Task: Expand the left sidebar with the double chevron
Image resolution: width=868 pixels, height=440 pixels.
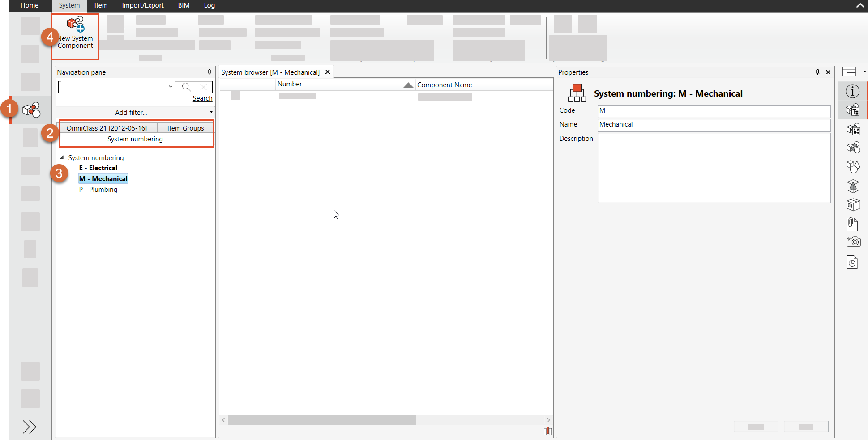Action: point(30,427)
